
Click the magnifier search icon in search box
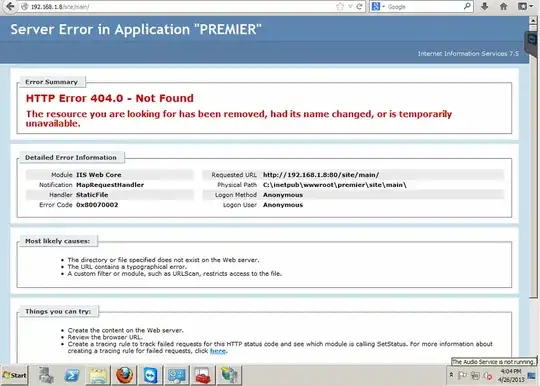[x=467, y=6]
